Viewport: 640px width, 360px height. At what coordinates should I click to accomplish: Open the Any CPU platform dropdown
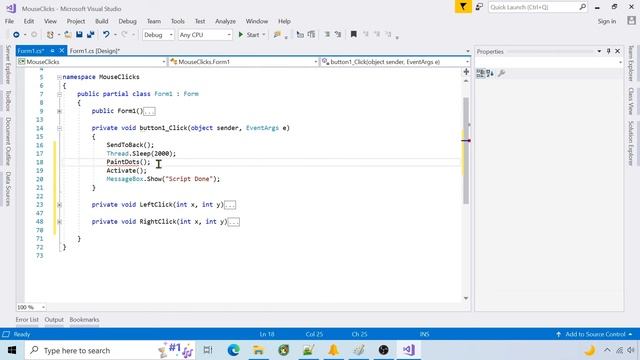205,35
